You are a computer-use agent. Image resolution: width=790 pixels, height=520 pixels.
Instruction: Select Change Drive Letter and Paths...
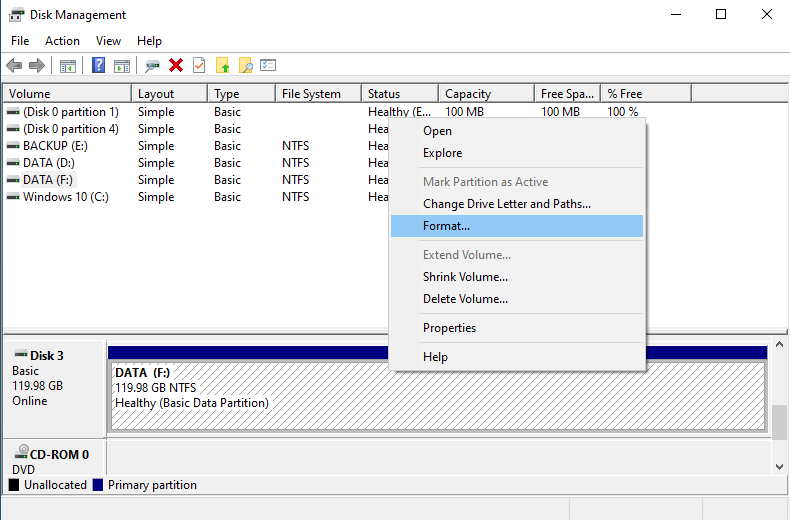pos(517,204)
